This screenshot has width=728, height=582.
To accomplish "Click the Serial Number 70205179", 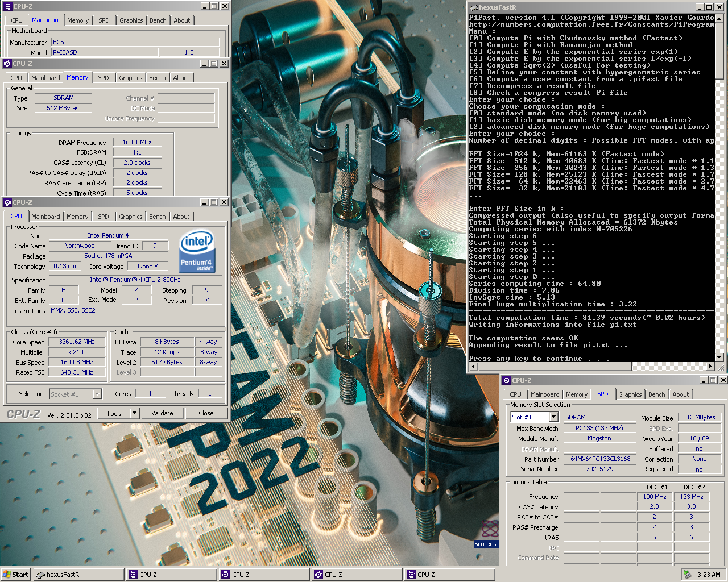I will (x=599, y=469).
